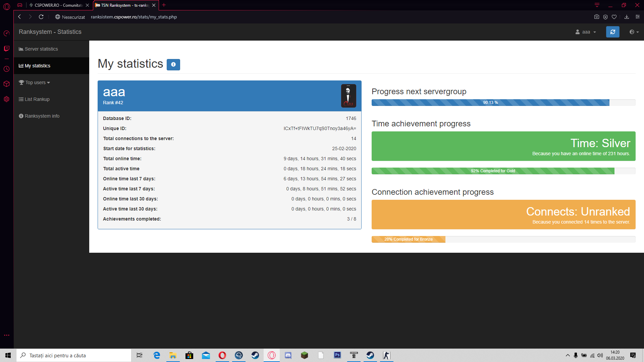Click the Nesecurizat site info badge
The height and width of the screenshot is (362, 644).
click(70, 17)
